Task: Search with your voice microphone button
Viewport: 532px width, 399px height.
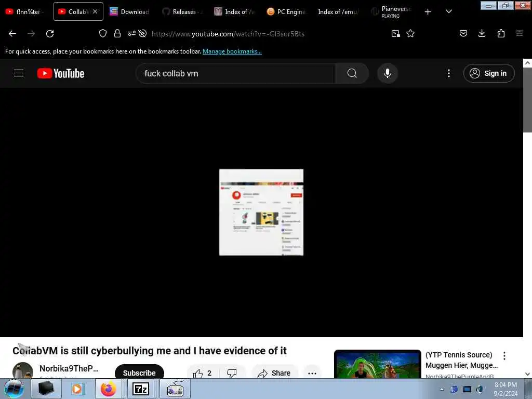Action: click(x=388, y=73)
